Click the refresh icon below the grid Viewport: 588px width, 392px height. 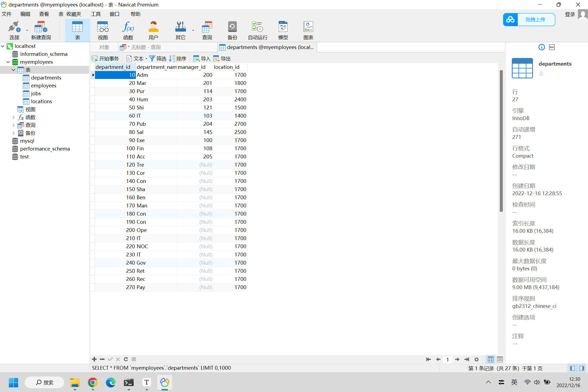pyautogui.click(x=126, y=359)
